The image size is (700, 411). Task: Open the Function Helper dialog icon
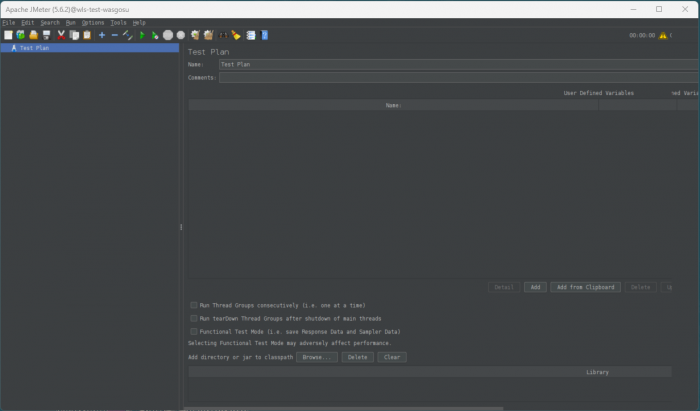point(251,35)
